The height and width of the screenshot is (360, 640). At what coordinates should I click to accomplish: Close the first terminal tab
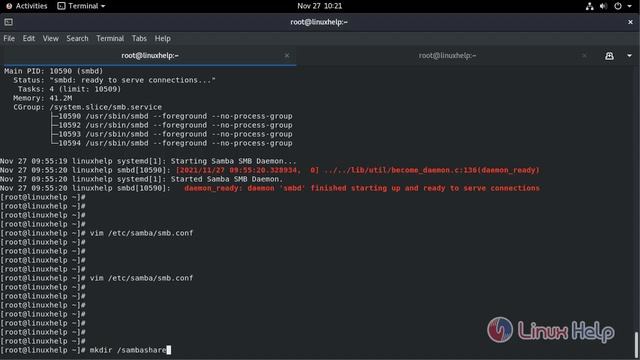click(x=287, y=56)
